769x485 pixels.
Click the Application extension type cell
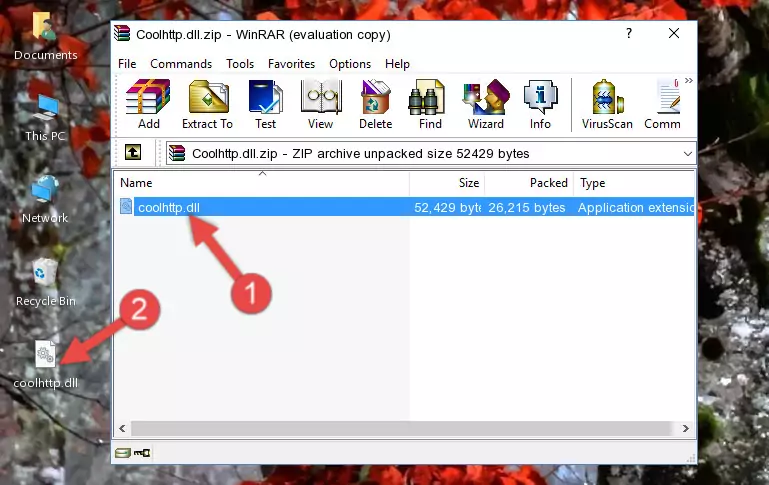coord(636,207)
